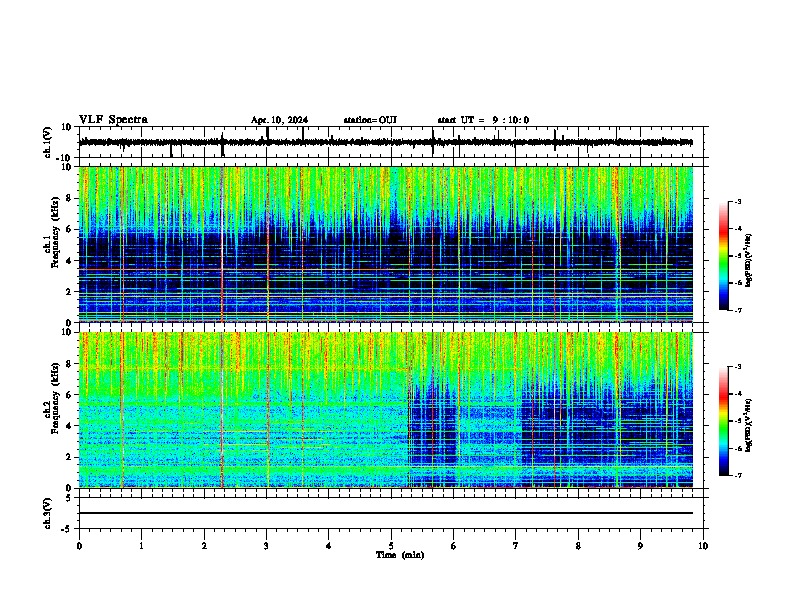Click the "6" kHz tick on ch.1 spectrogram
Viewport: 792px width, 612px height.
[x=70, y=229]
